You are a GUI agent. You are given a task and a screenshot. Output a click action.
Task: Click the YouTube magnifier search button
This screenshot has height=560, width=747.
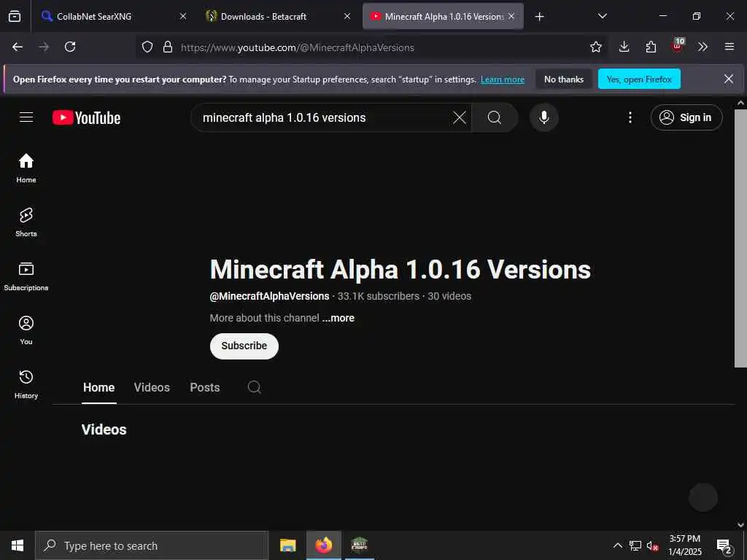click(495, 117)
